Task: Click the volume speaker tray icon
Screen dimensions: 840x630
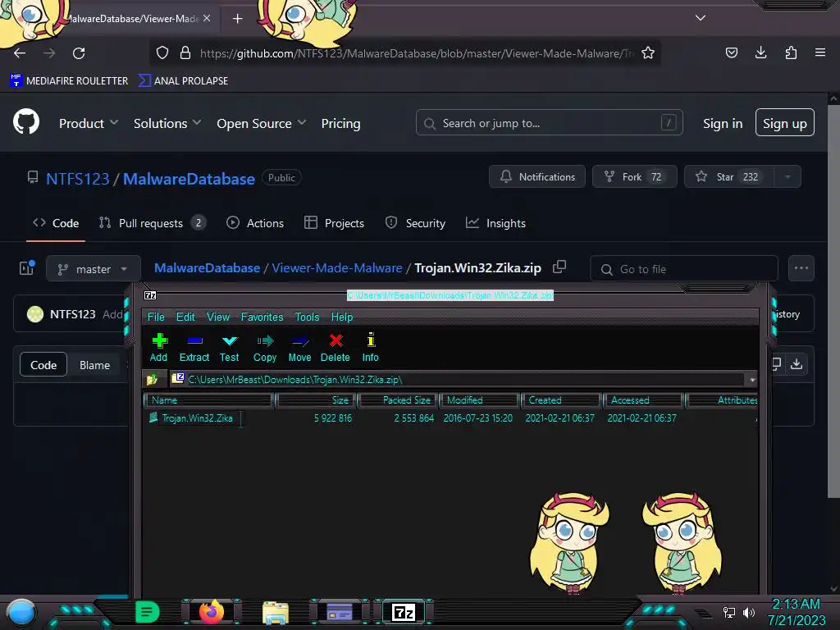Action: (749, 612)
